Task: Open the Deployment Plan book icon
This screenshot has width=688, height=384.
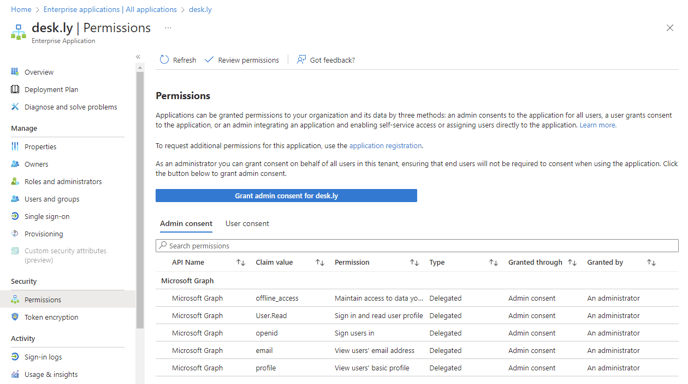Action: (15, 89)
